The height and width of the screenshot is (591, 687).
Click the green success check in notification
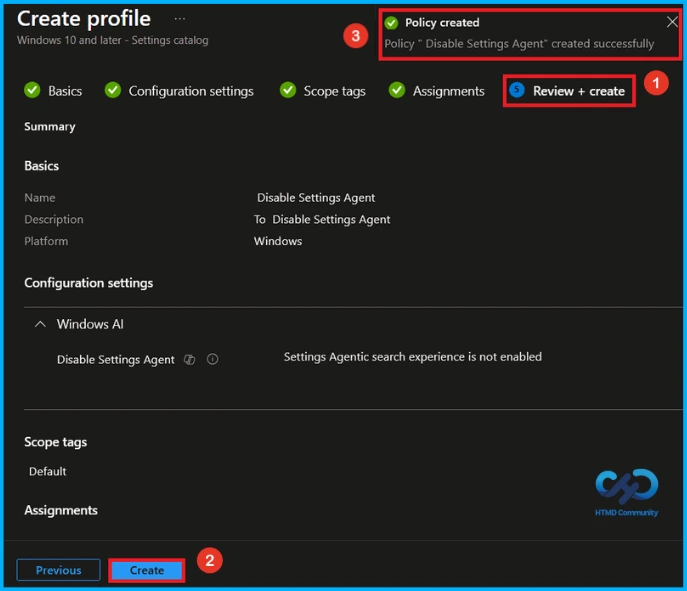(391, 23)
